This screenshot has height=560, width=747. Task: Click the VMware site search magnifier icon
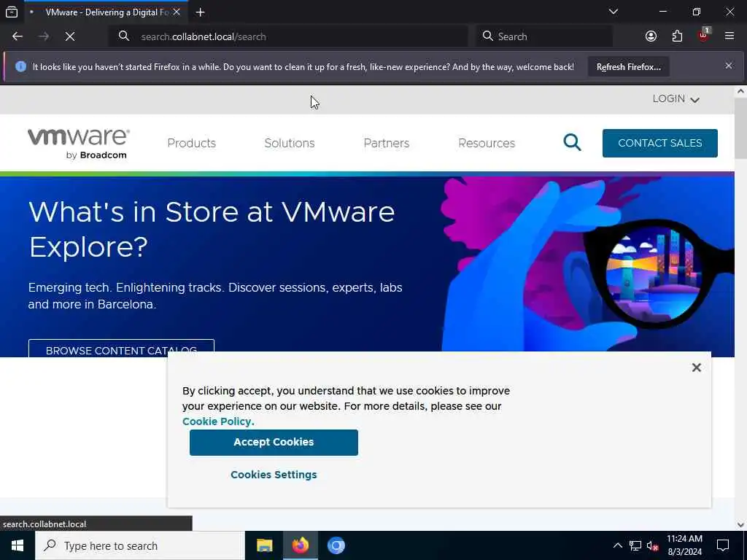click(572, 142)
